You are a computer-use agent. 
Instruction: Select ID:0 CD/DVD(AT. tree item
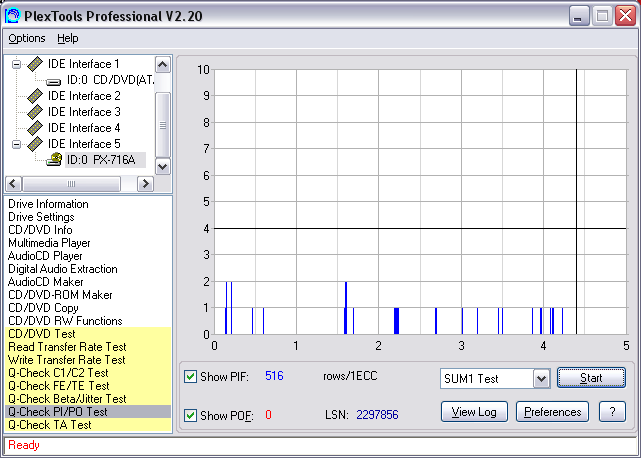[110, 80]
